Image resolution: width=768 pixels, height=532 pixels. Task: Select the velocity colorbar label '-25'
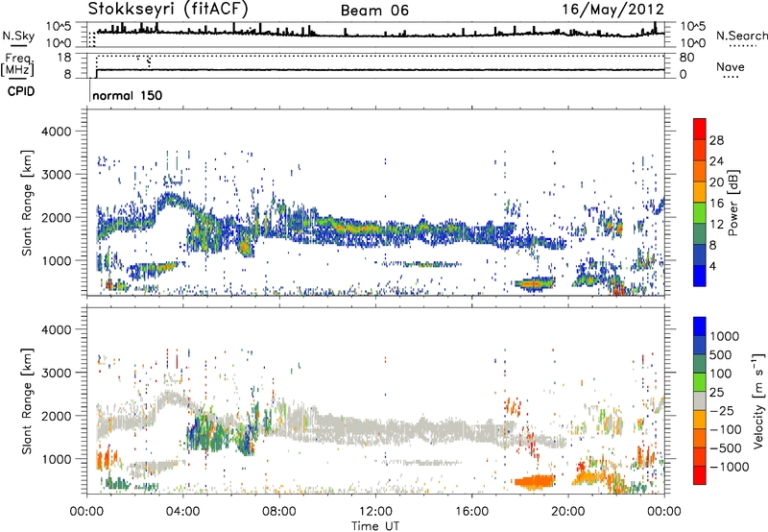pyautogui.click(x=721, y=411)
